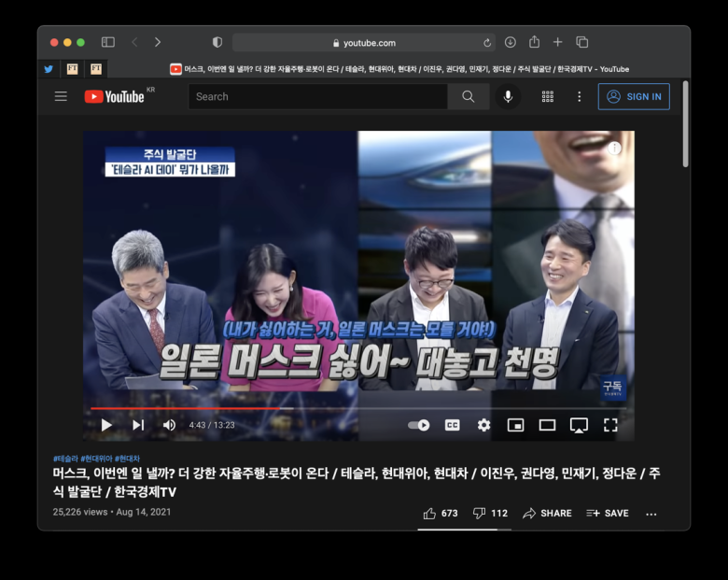The height and width of the screenshot is (580, 728).
Task: Open video settings gear menu
Action: (483, 425)
